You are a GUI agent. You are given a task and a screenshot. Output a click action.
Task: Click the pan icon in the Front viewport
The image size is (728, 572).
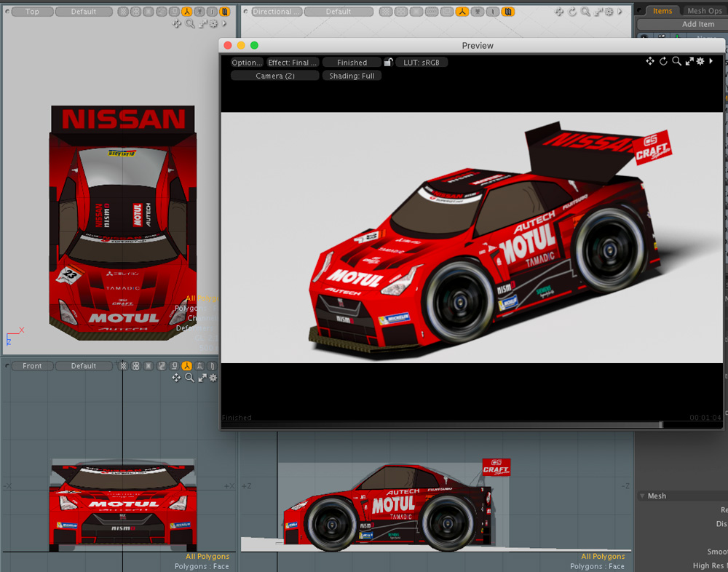pyautogui.click(x=176, y=378)
